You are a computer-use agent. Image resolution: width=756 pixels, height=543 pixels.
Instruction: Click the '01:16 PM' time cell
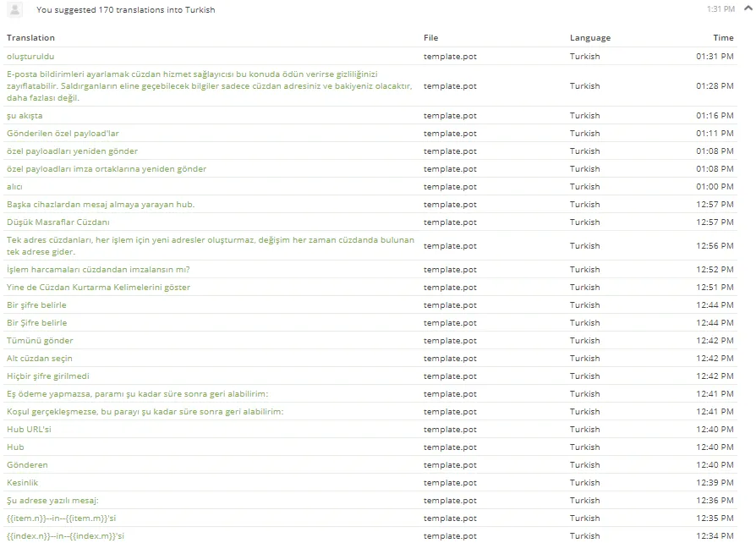click(715, 116)
